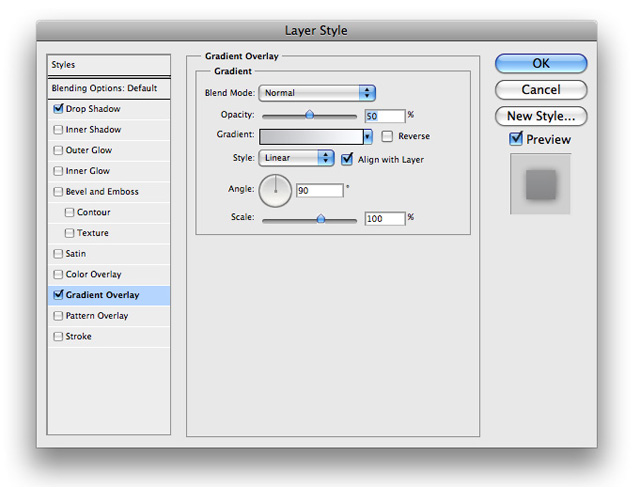Enable the Stroke checkbox
The image size is (640, 487).
[x=58, y=337]
